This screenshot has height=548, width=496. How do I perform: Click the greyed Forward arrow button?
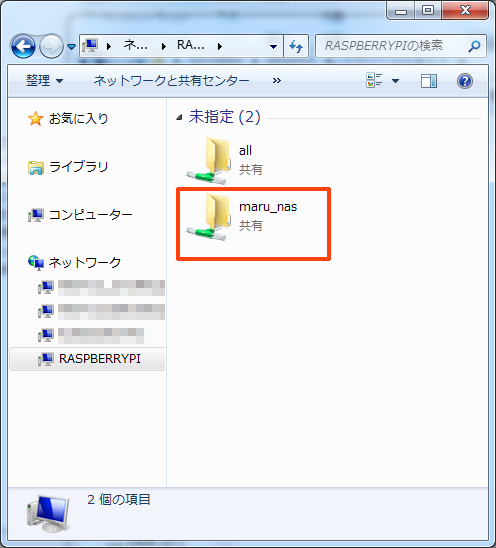click(51, 46)
